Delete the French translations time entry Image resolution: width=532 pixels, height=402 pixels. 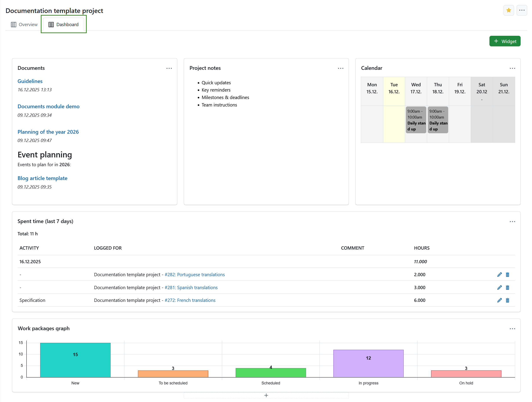[508, 300]
